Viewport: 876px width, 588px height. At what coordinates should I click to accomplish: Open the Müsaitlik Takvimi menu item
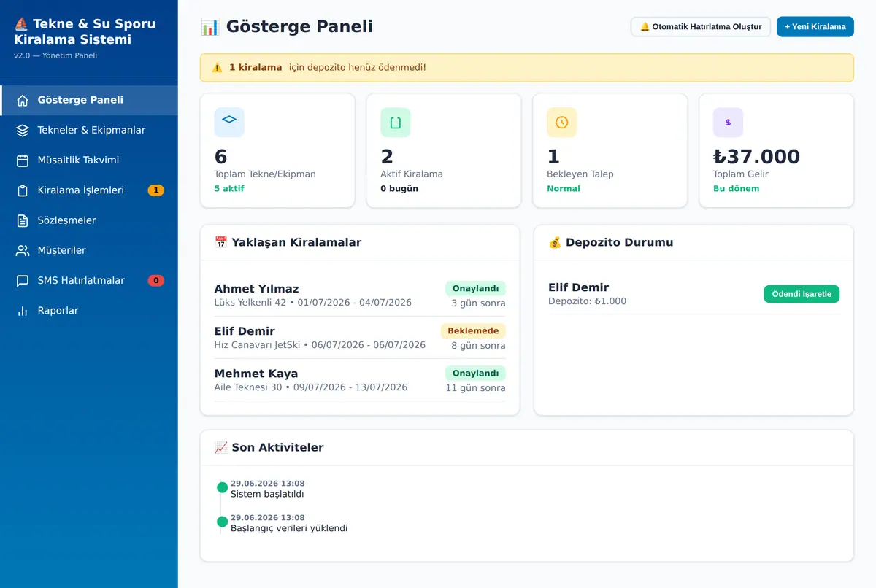coord(89,160)
